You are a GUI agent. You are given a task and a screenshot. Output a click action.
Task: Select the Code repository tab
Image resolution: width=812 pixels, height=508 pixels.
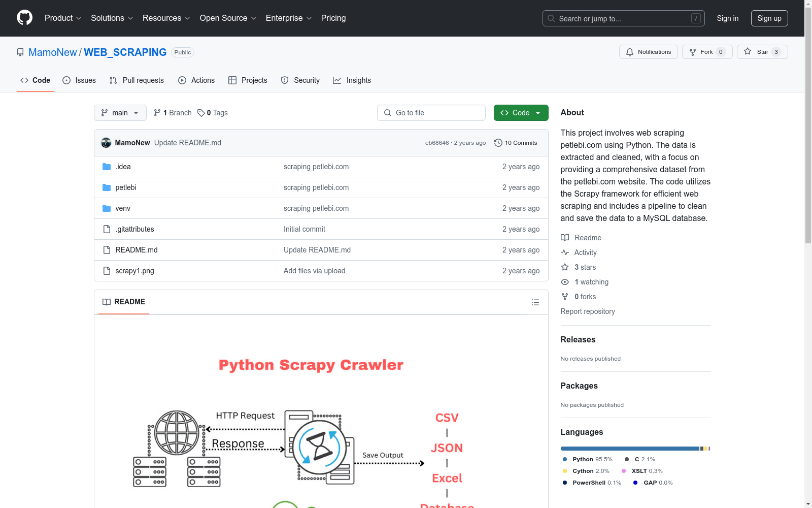(36, 80)
